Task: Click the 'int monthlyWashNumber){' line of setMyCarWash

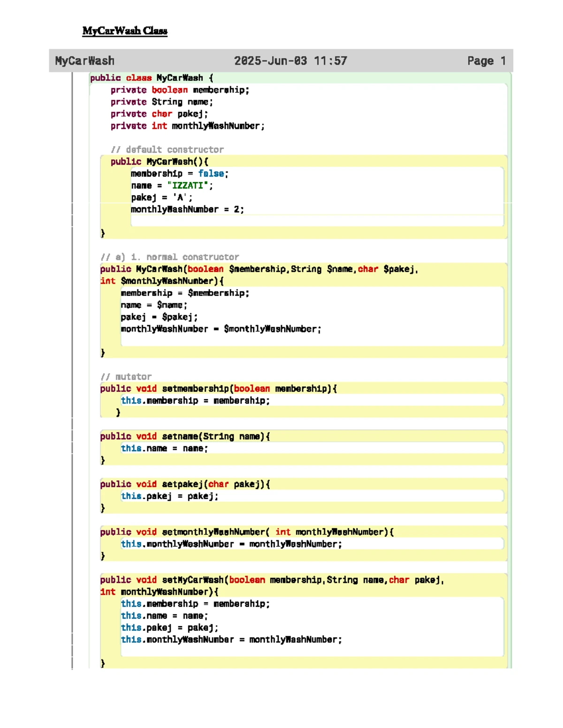Action: tap(159, 592)
